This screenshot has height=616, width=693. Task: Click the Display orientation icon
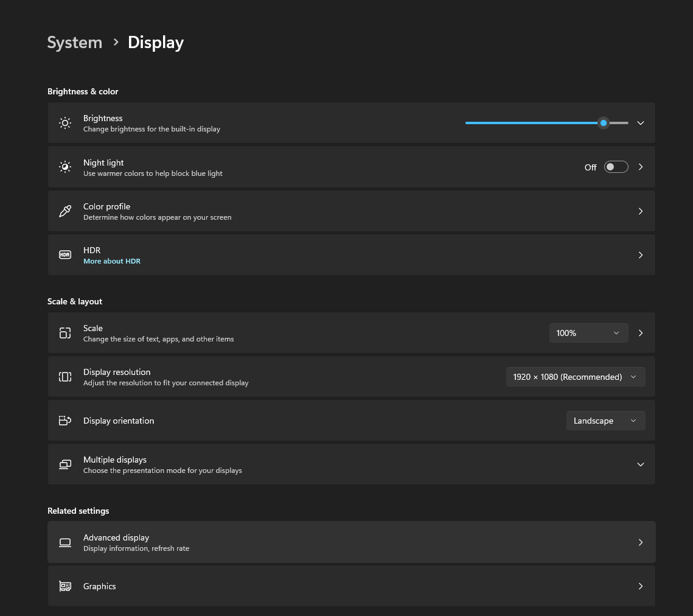coord(65,421)
